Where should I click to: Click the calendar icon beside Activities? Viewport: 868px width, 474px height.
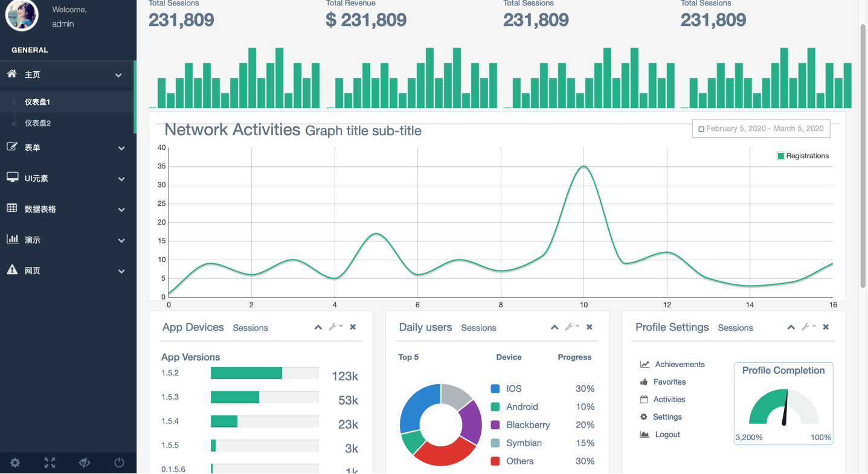pyautogui.click(x=644, y=400)
